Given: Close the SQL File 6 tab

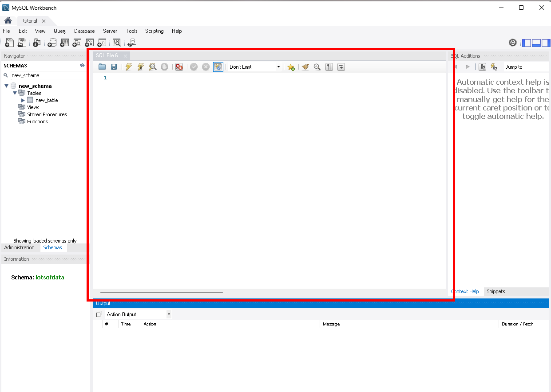Looking at the screenshot, I should coord(125,56).
